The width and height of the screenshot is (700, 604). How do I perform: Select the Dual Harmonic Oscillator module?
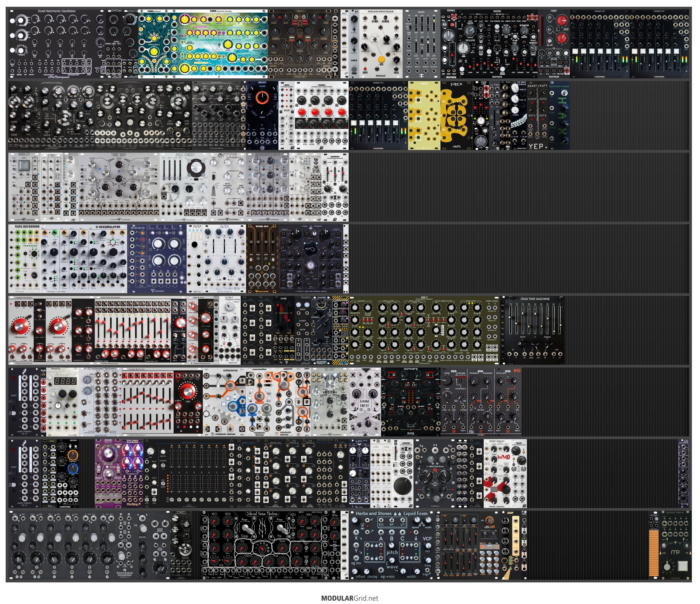[56, 44]
